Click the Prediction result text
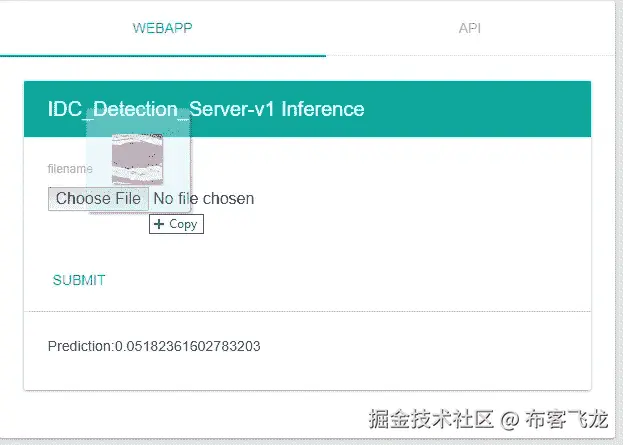 [x=154, y=346]
